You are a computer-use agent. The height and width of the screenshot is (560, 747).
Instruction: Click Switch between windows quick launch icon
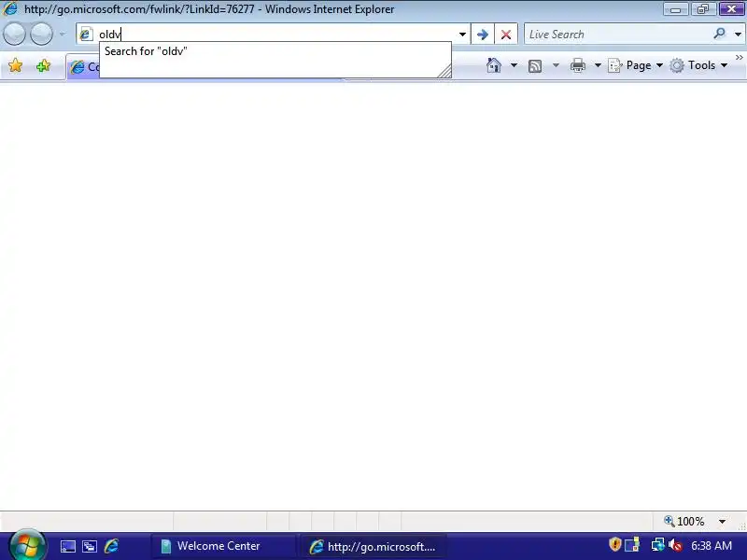pyautogui.click(x=90, y=546)
